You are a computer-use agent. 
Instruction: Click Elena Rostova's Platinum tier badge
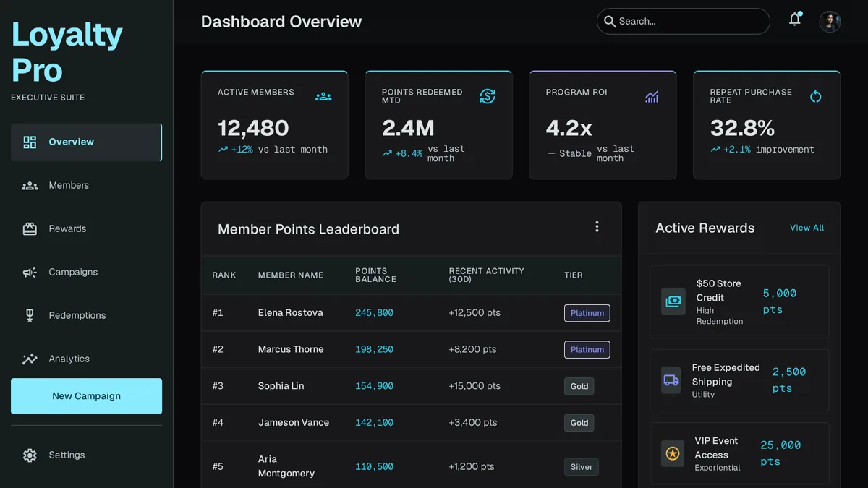click(587, 313)
